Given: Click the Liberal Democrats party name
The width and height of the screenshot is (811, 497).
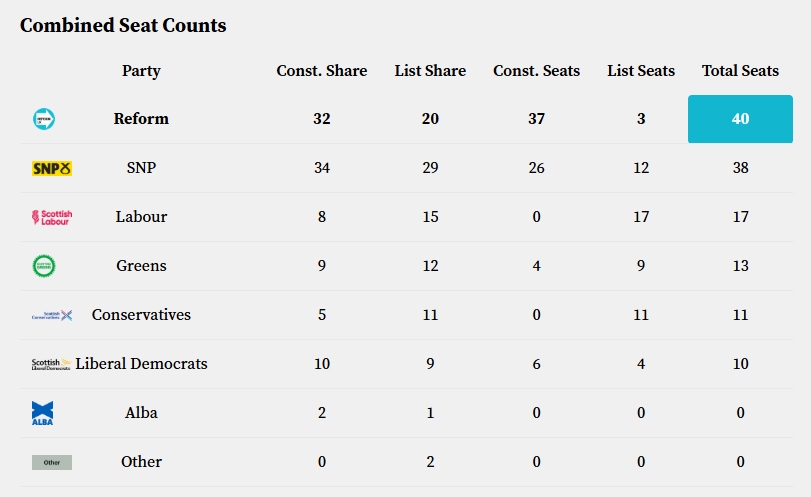Looking at the screenshot, I should pos(141,364).
